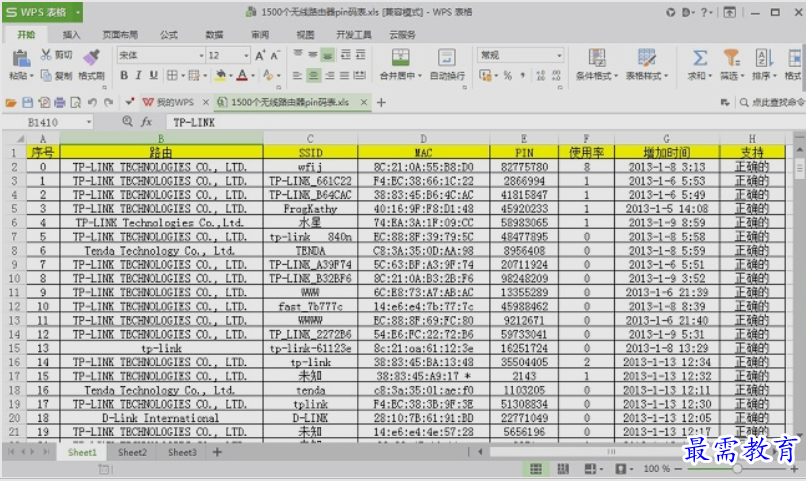Click the open folder quick-access icon

[11, 103]
